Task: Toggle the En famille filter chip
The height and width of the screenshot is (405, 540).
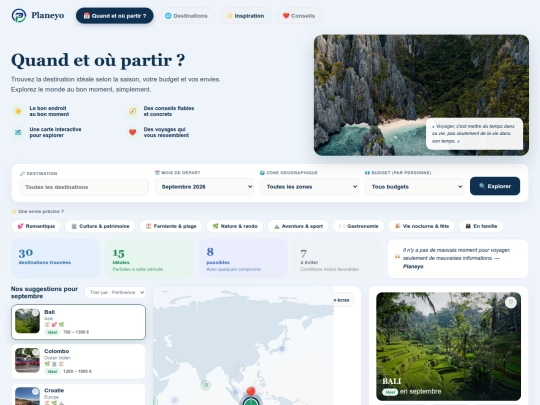Action: (481, 226)
